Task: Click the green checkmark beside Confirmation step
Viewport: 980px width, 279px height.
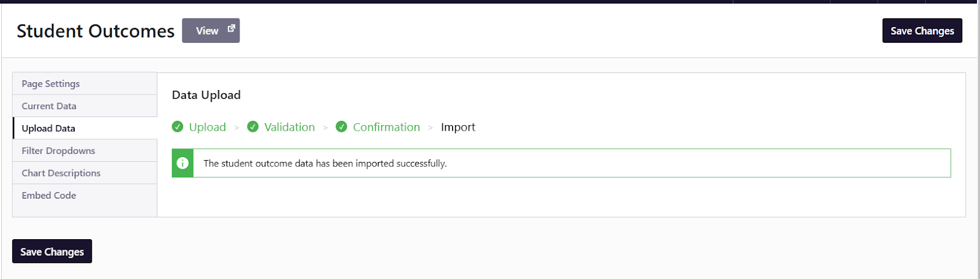Action: [x=342, y=127]
